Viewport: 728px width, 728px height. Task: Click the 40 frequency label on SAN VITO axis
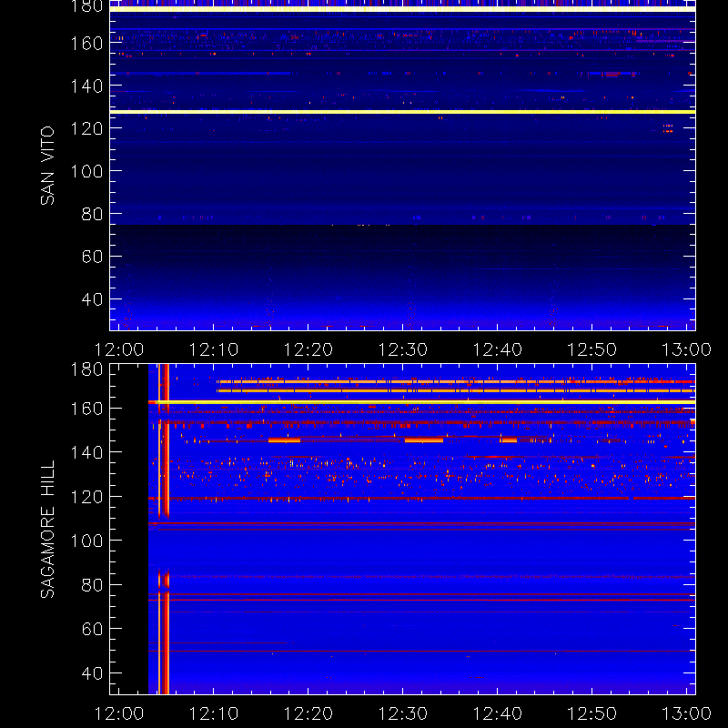click(93, 299)
